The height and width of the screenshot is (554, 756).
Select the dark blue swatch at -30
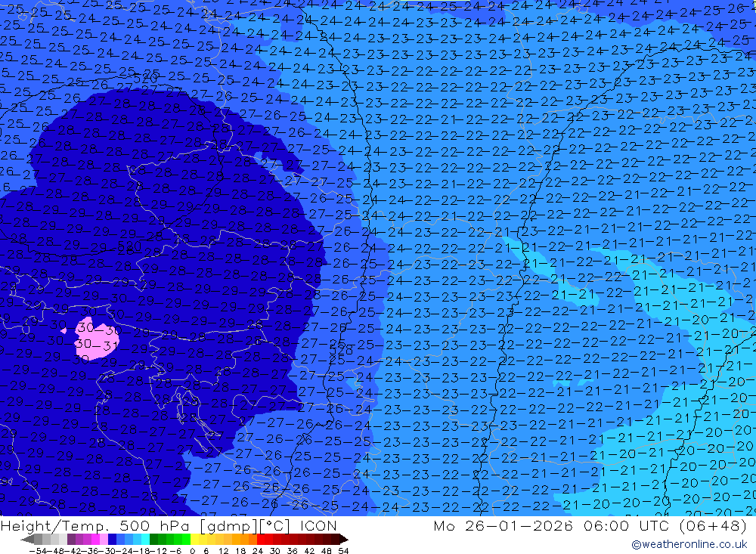point(112,539)
